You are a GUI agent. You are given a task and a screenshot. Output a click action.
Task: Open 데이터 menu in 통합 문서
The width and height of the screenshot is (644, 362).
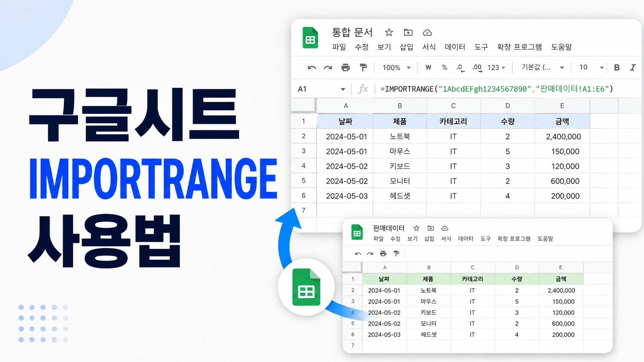tap(455, 47)
